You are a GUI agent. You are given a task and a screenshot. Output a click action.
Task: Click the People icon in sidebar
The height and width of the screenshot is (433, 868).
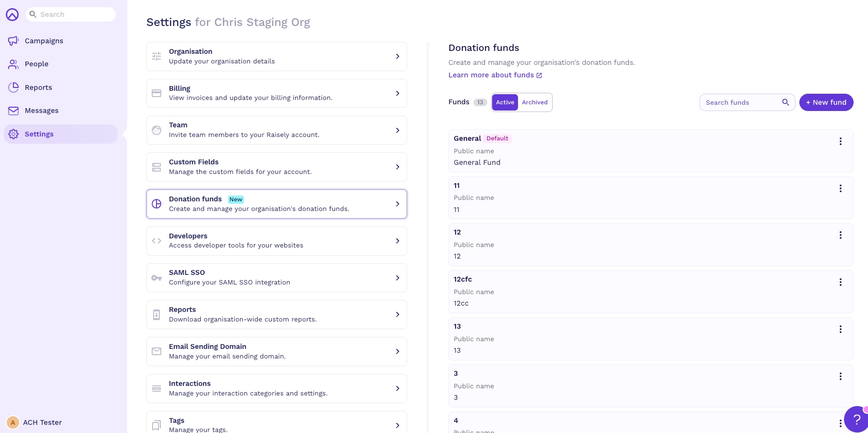click(x=13, y=64)
